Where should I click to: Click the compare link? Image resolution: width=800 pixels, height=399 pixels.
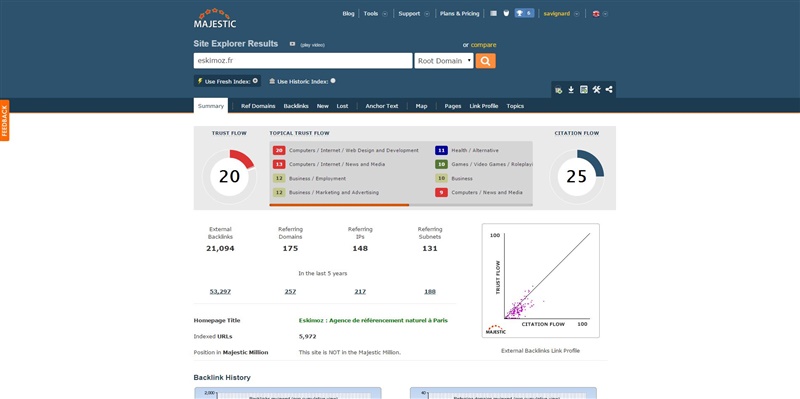pos(483,45)
